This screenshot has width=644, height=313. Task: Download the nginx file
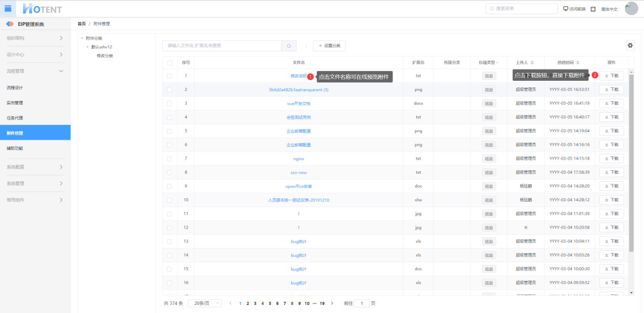612,159
